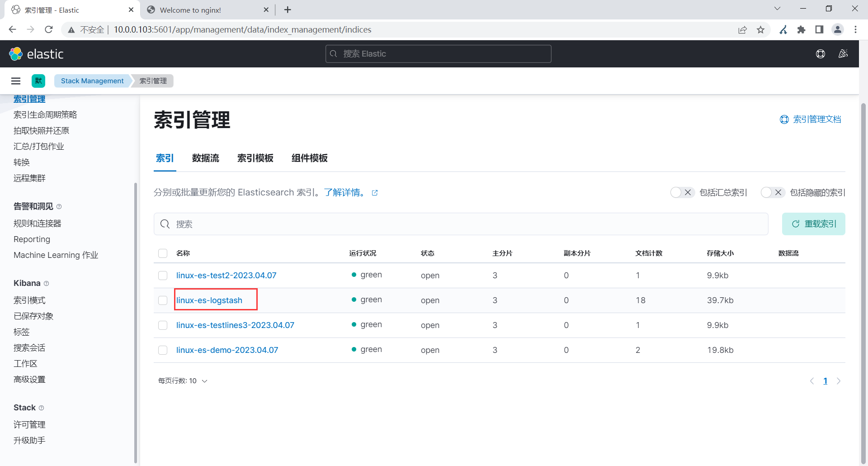Open the browser tab search chevron
Screen dimensions: 868x466
point(777,9)
